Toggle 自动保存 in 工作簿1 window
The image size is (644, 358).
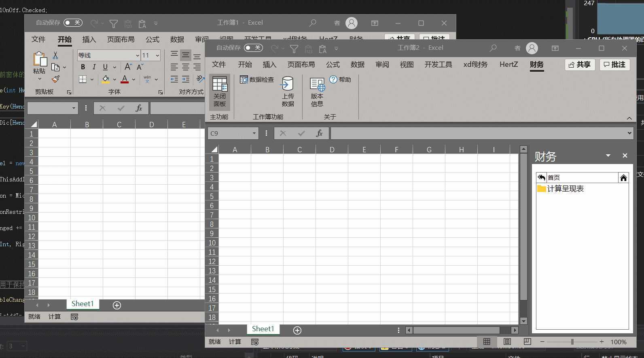[73, 23]
